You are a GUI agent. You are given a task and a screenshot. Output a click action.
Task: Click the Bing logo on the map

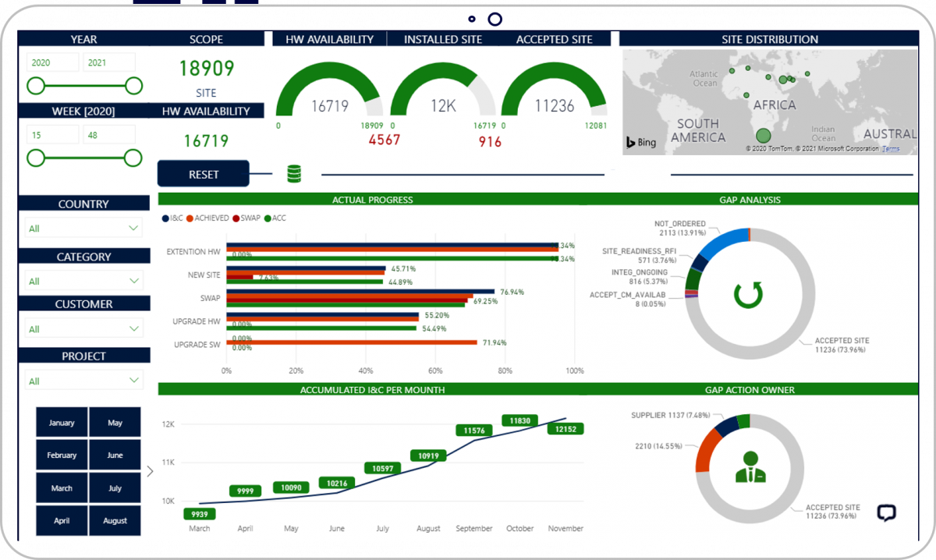(x=641, y=143)
